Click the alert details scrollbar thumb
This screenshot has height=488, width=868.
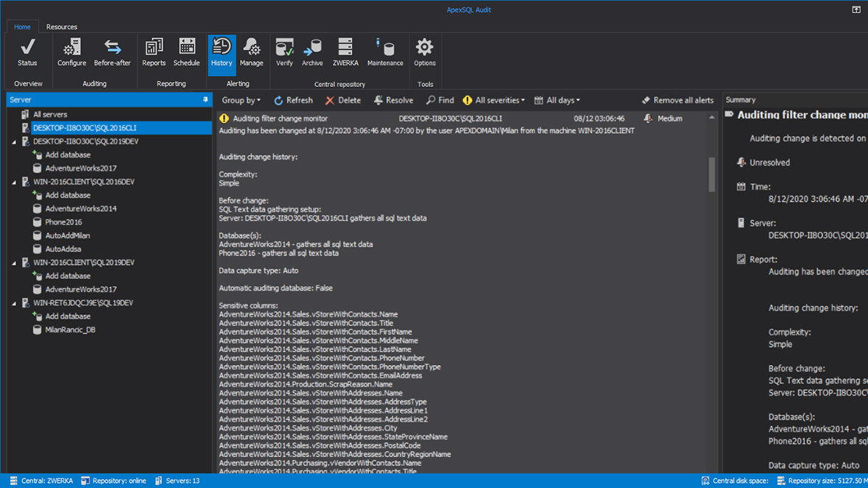(711, 175)
